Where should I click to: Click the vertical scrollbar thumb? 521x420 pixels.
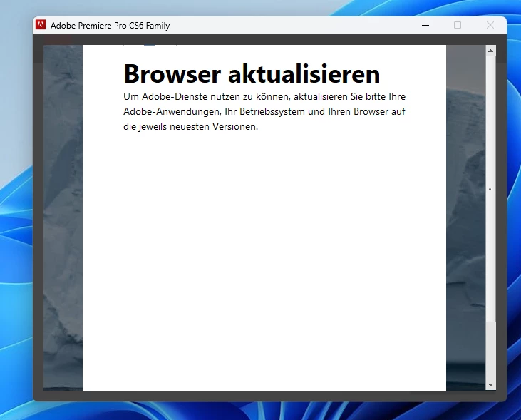[x=491, y=189]
